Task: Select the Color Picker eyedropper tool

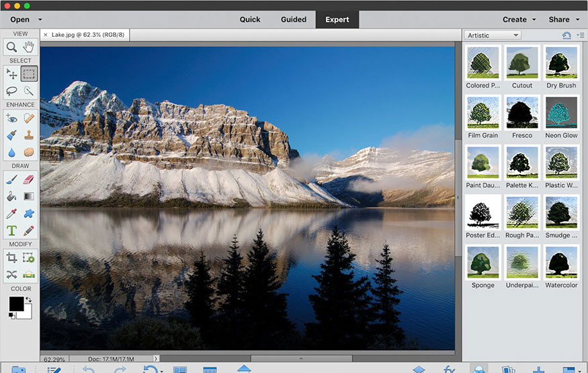Action: [11, 213]
